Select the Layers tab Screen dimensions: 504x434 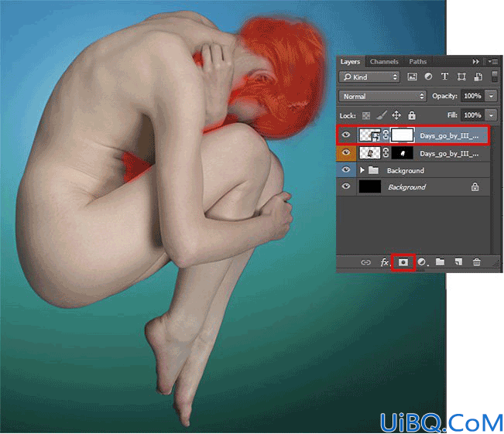pos(350,61)
